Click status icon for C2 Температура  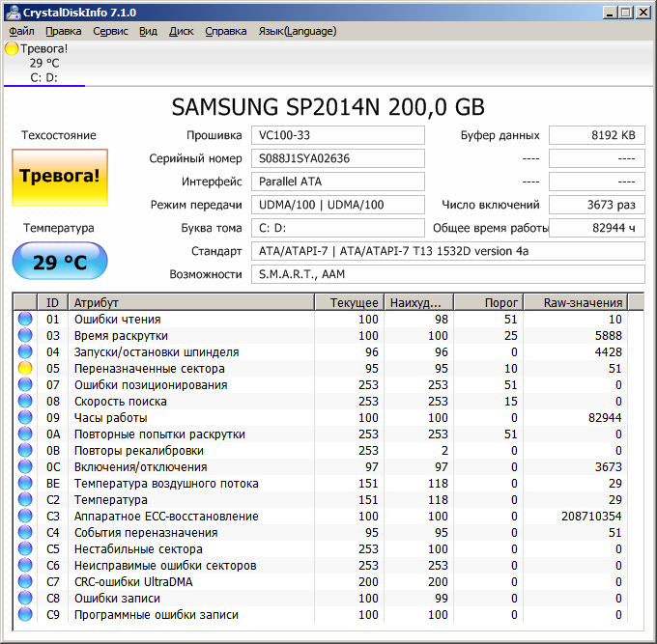(x=25, y=499)
